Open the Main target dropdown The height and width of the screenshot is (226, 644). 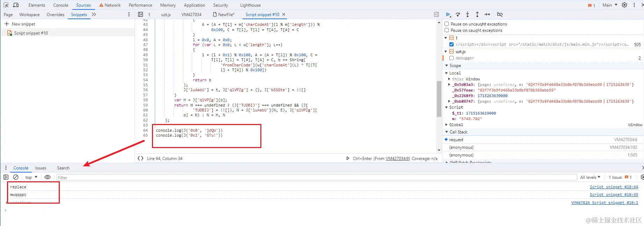pyautogui.click(x=610, y=5)
